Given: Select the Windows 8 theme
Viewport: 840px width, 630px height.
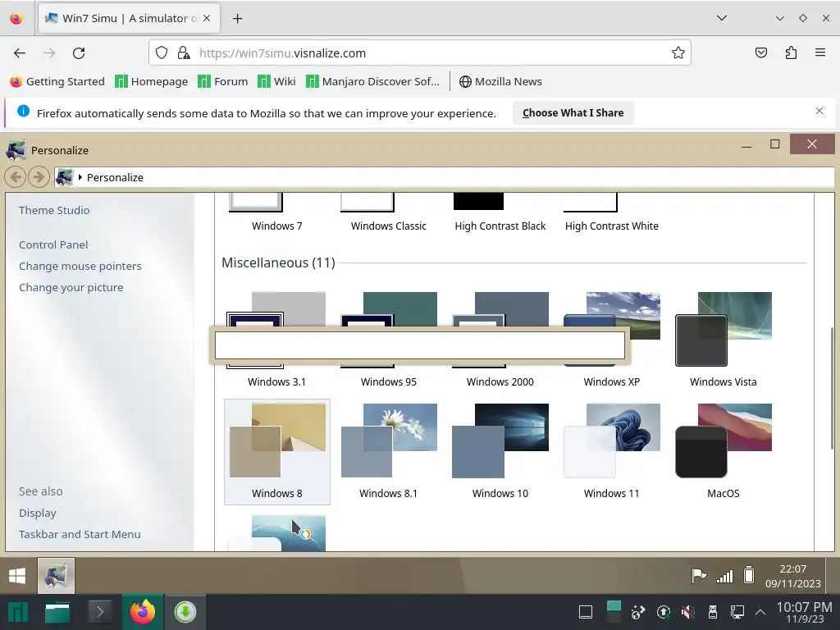Looking at the screenshot, I should [277, 452].
